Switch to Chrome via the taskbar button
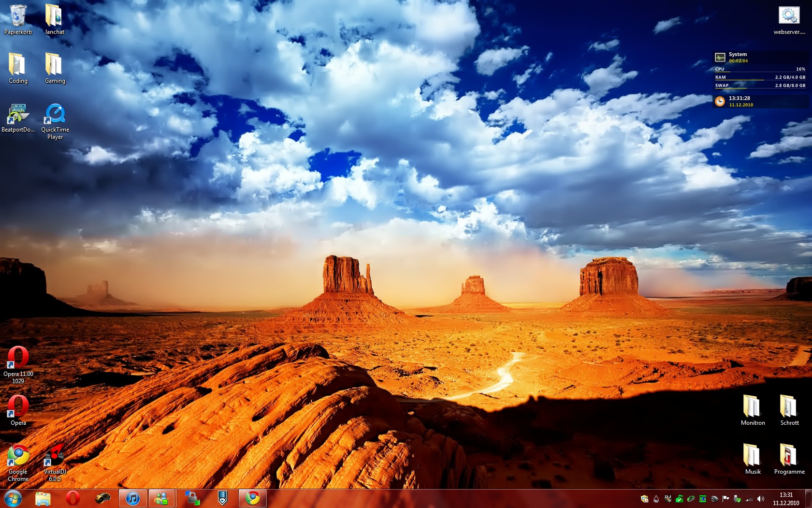This screenshot has width=812, height=508. click(252, 498)
